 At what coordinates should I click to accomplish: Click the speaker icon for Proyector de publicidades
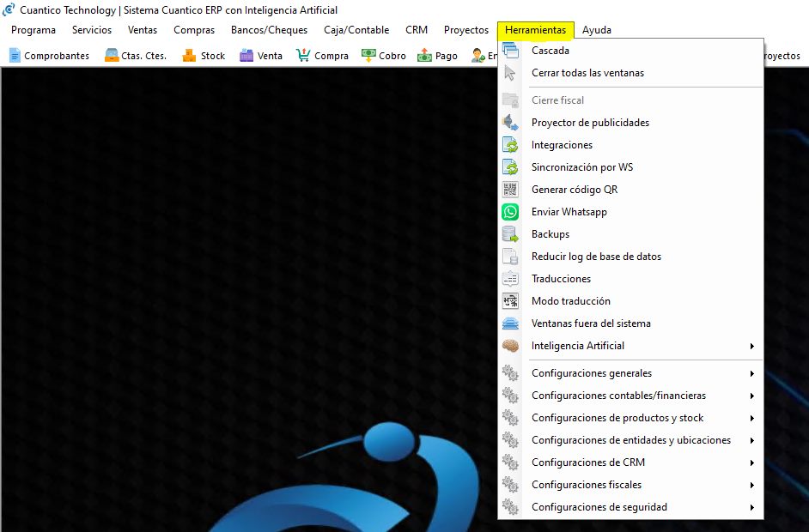pyautogui.click(x=510, y=123)
